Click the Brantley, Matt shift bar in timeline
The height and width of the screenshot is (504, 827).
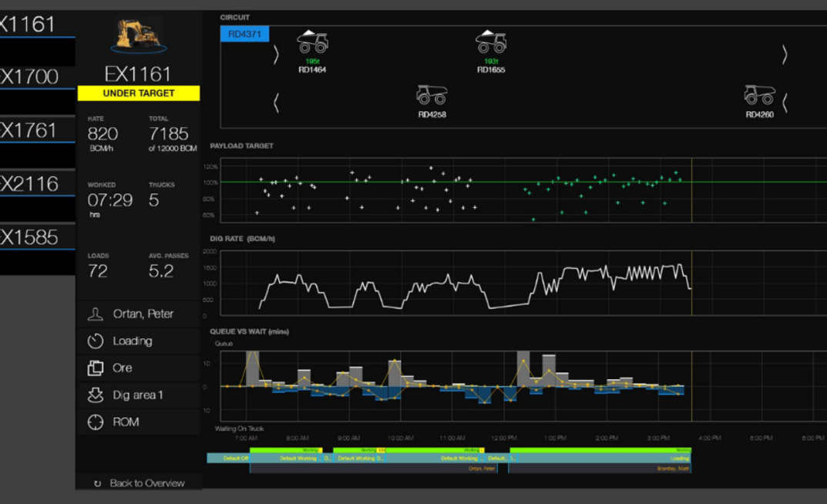click(600, 468)
